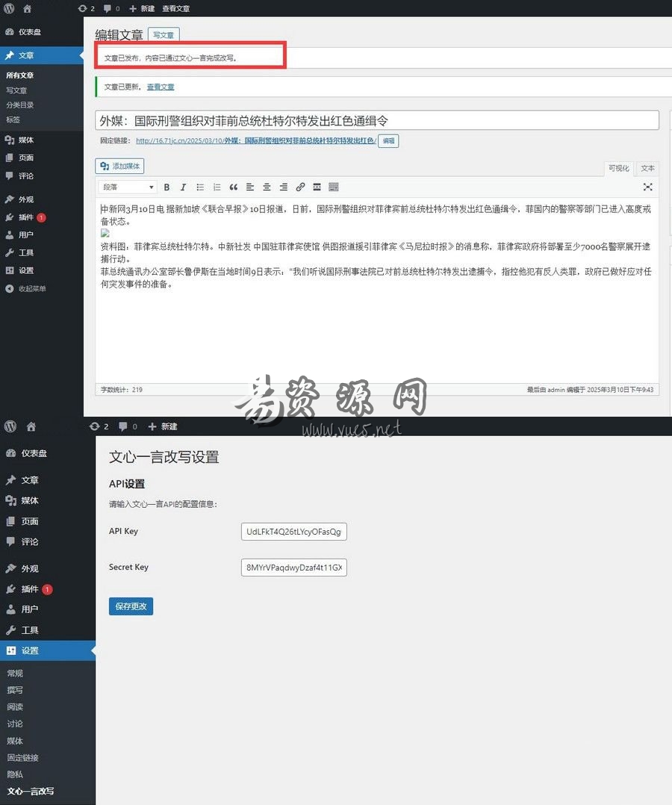Open 用户 in the upper sidebar
The image size is (672, 805).
click(25, 234)
